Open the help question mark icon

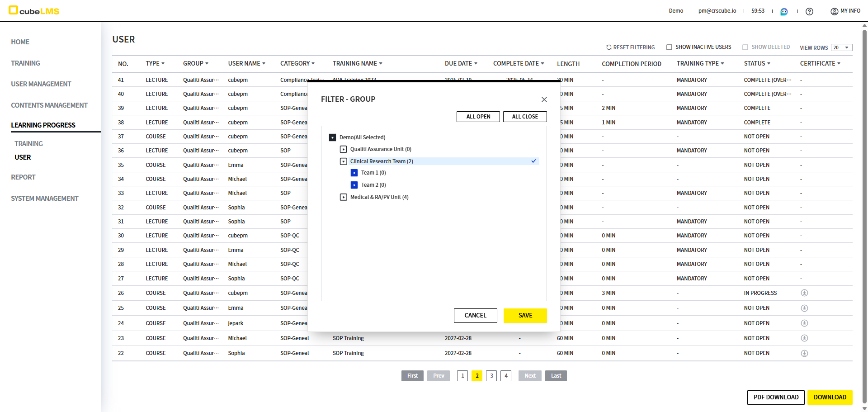pos(809,11)
